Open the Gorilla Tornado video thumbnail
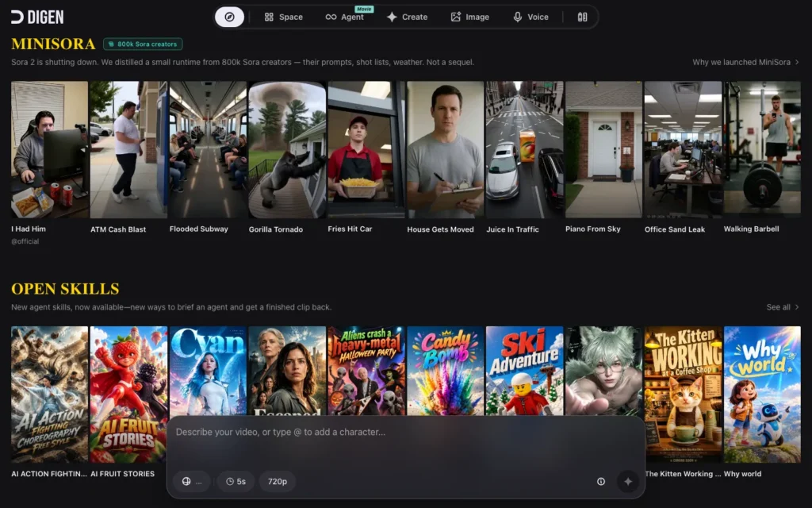 (x=287, y=149)
